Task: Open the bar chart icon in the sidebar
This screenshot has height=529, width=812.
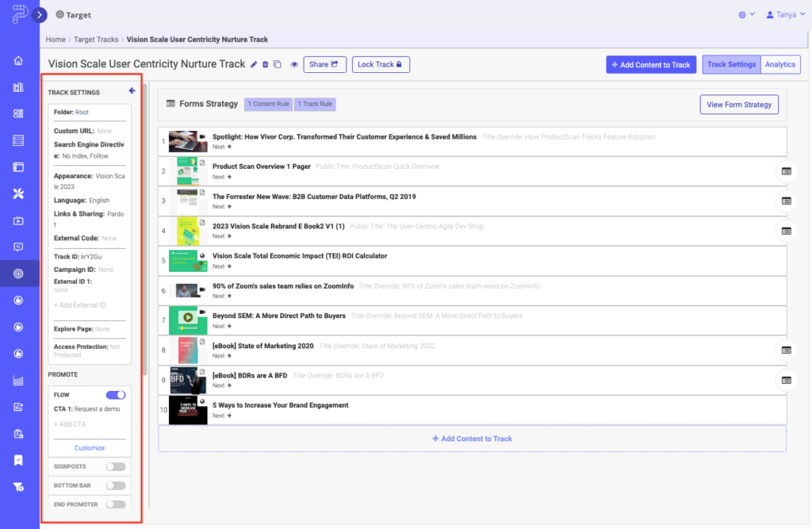Action: pyautogui.click(x=19, y=381)
